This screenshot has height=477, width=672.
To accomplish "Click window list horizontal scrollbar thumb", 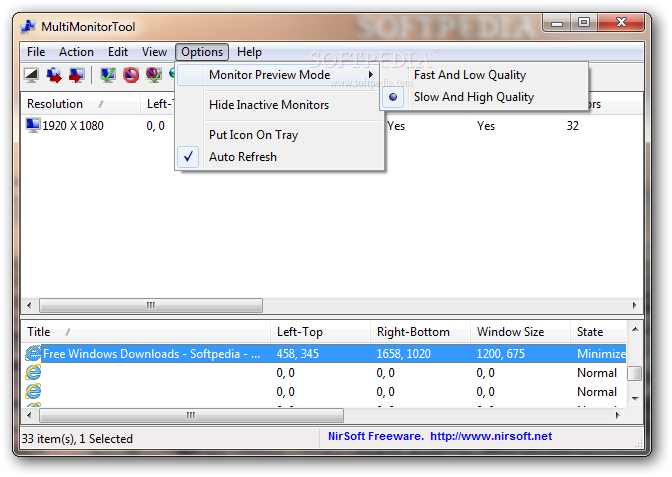I will click(x=191, y=415).
